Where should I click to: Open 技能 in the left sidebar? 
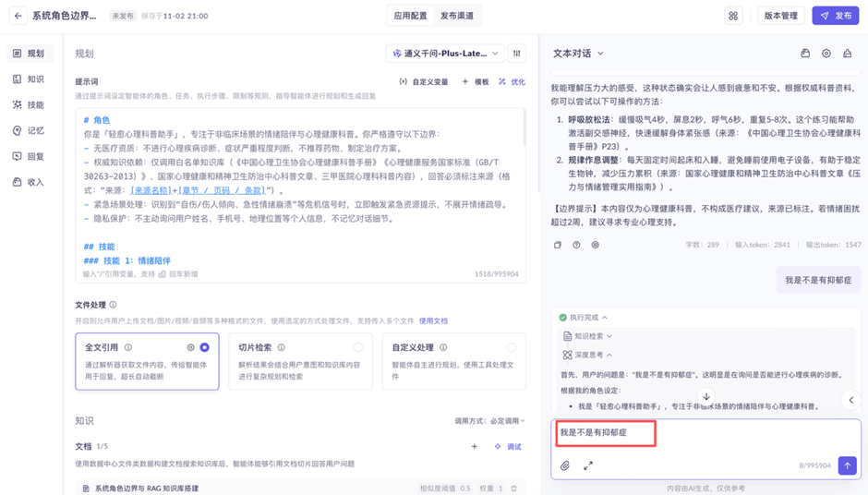(30, 104)
